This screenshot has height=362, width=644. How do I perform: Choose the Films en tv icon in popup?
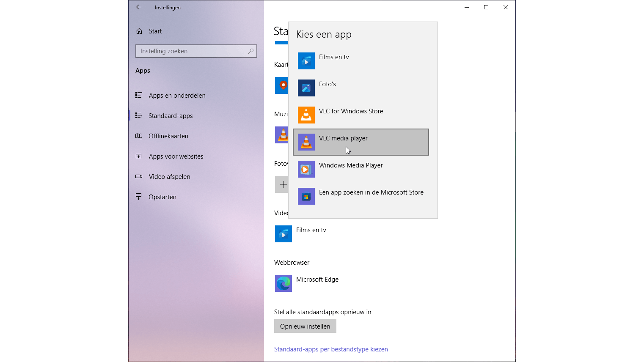[306, 61]
